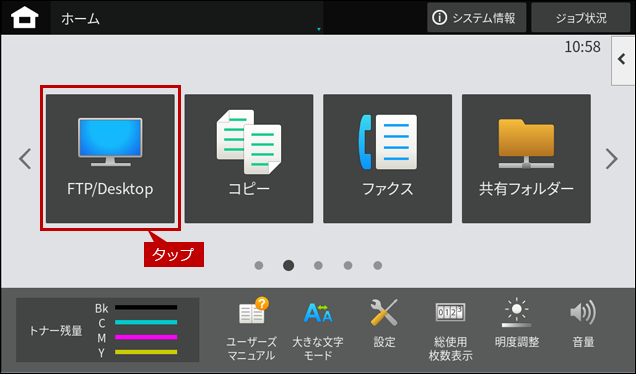
Task: Select the third page indicator dot
Action: click(318, 265)
